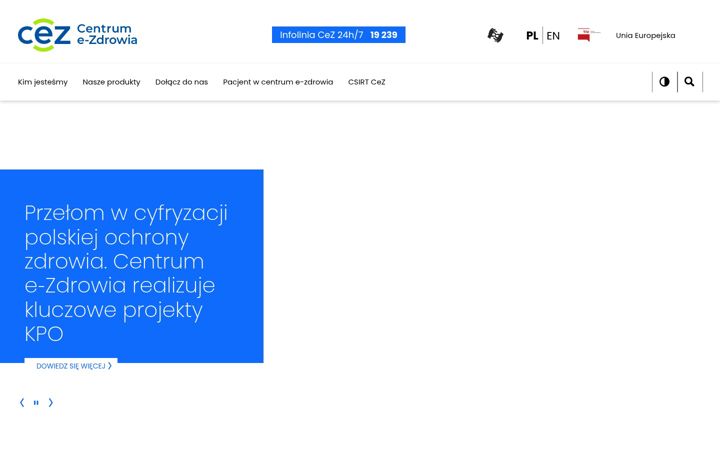Pause the slider carousel
The width and height of the screenshot is (720, 450).
tap(36, 403)
